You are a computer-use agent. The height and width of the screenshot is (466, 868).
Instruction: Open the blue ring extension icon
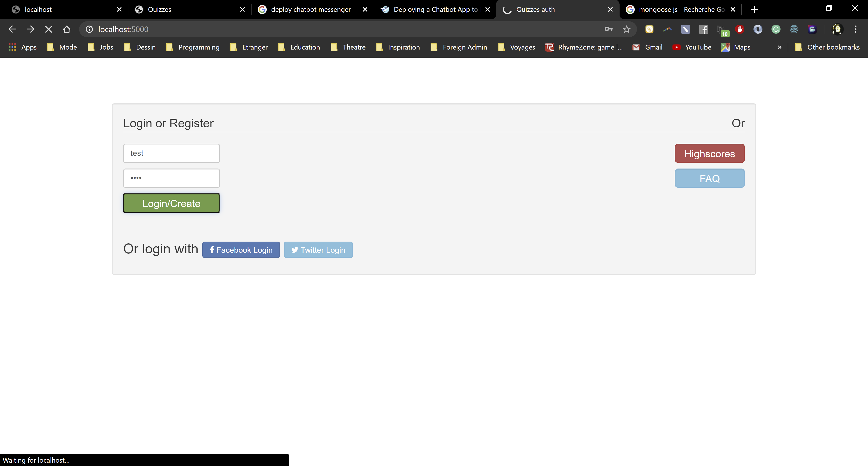pos(758,29)
